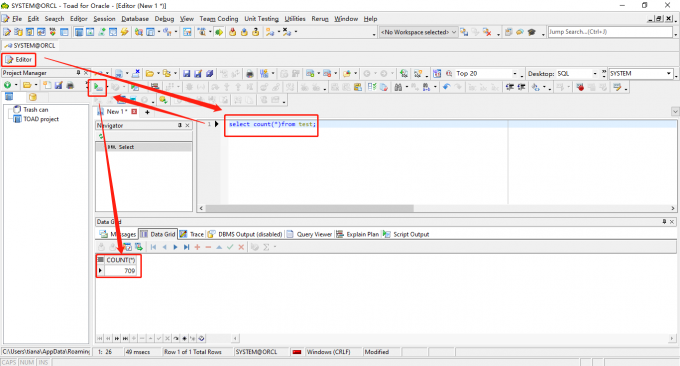Switch to the Messages tab
The width and height of the screenshot is (680, 366).
(x=118, y=234)
